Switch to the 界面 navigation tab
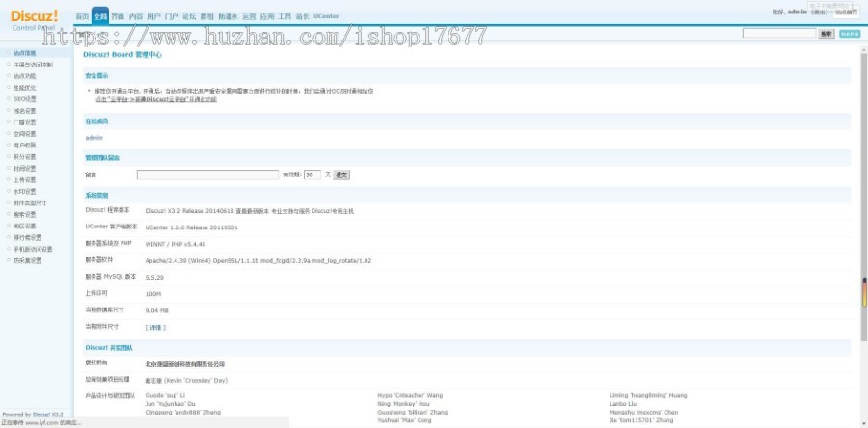The height and width of the screenshot is (428, 868). 118,16
